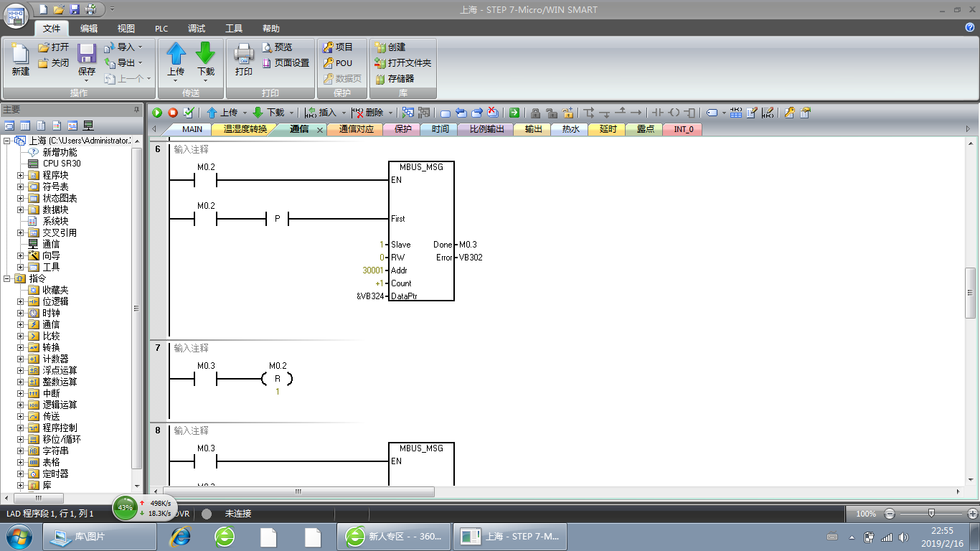Switch to the PLC ribbon tab
The width and height of the screenshot is (980, 551).
tap(161, 29)
